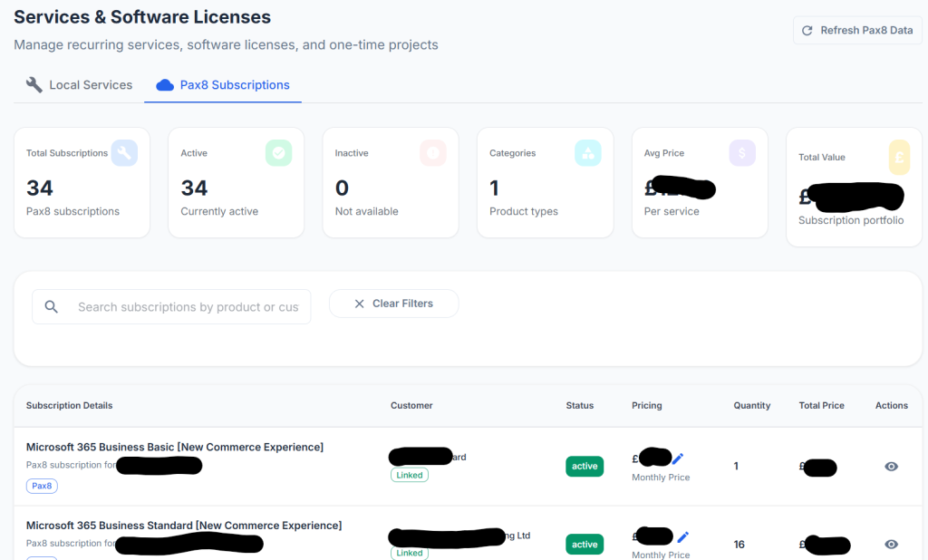Click the Subscription Details column header
928x560 pixels.
[69, 405]
